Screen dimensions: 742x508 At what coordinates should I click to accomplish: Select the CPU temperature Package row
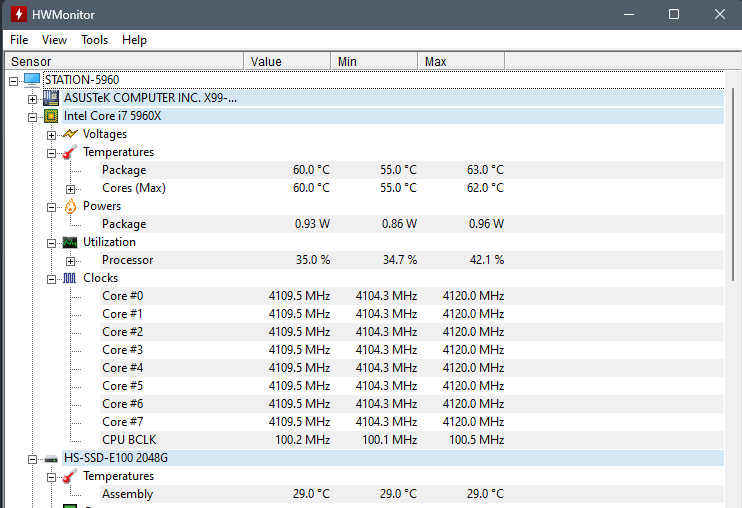point(412,170)
